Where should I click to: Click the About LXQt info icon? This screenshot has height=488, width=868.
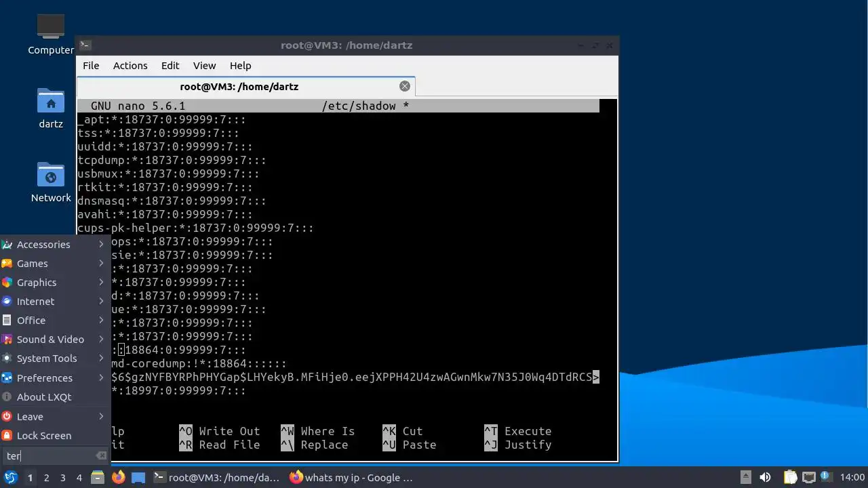click(x=7, y=397)
